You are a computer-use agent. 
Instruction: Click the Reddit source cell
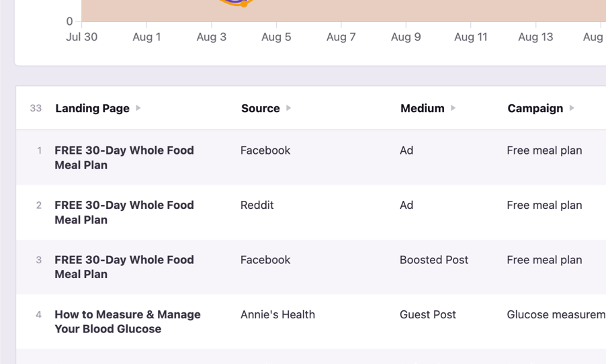(x=257, y=206)
